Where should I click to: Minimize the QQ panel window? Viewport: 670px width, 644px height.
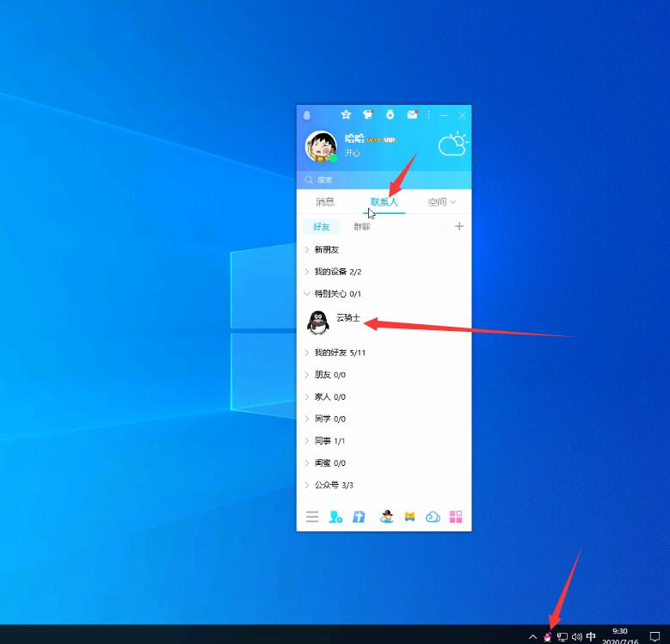pyautogui.click(x=445, y=115)
